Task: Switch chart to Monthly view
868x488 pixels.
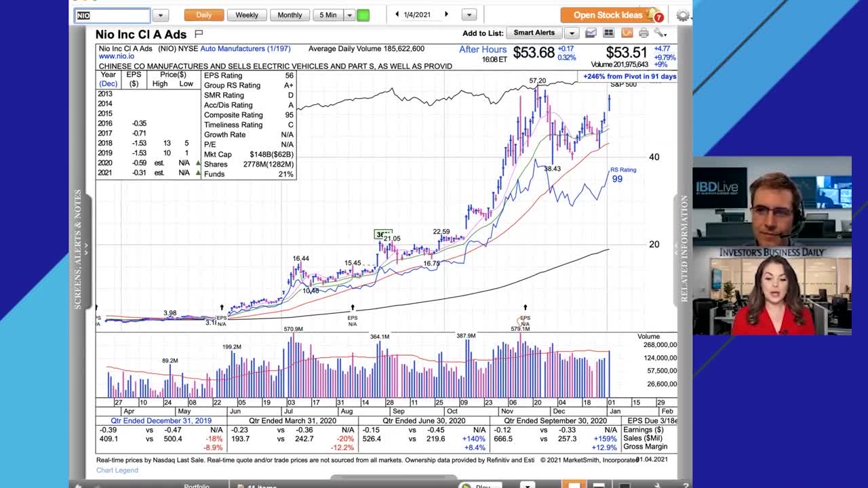Action: point(290,15)
